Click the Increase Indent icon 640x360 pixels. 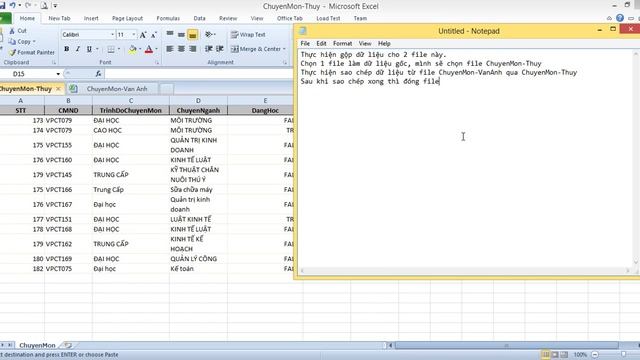click(x=220, y=49)
